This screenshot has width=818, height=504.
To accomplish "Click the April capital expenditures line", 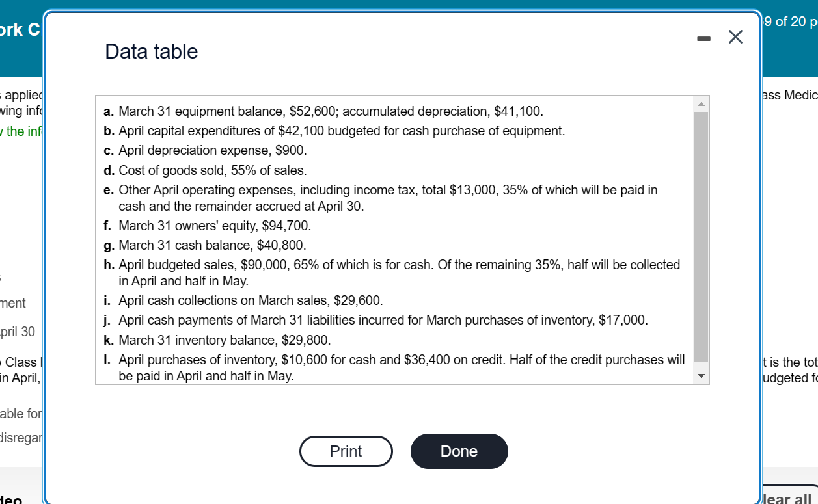I will tap(334, 131).
